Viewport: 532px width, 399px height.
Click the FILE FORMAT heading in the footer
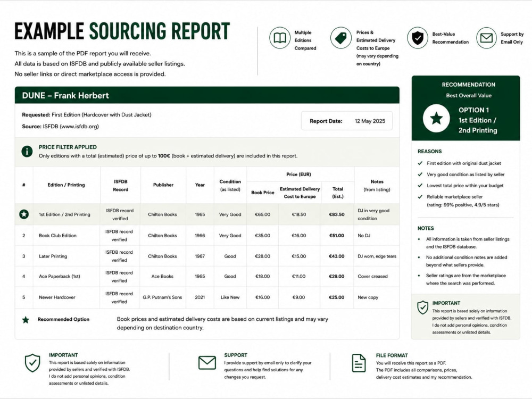pos(392,355)
